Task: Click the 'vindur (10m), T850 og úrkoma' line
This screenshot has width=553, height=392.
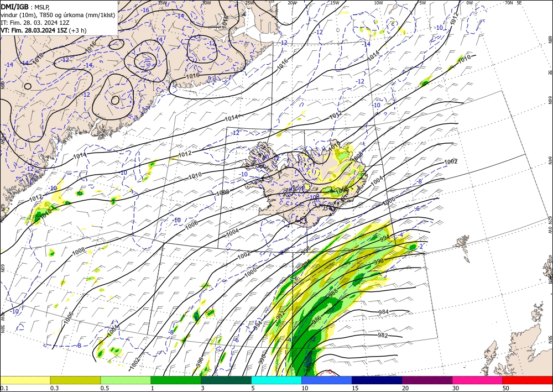Action: (58, 14)
